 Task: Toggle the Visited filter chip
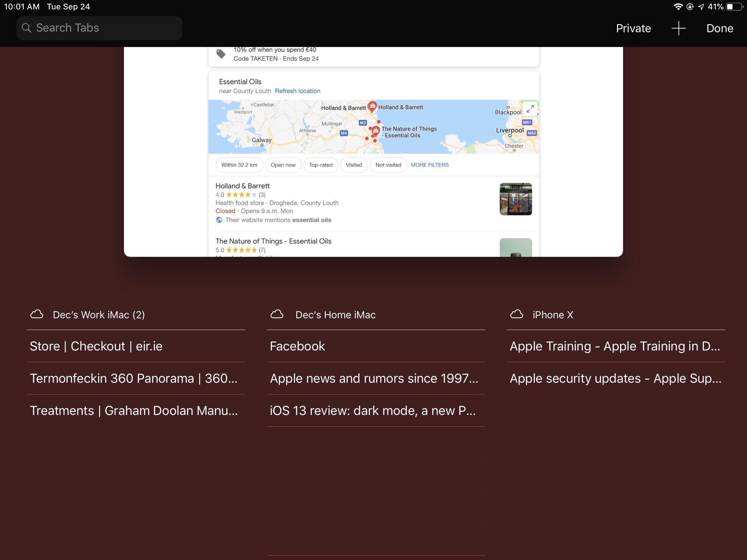(354, 165)
